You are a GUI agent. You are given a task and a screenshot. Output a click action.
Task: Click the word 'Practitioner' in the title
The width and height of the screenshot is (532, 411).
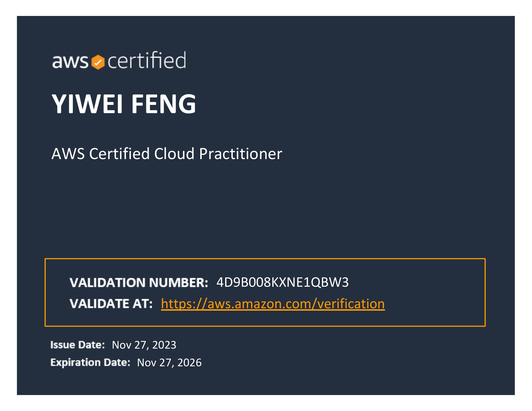click(x=240, y=154)
